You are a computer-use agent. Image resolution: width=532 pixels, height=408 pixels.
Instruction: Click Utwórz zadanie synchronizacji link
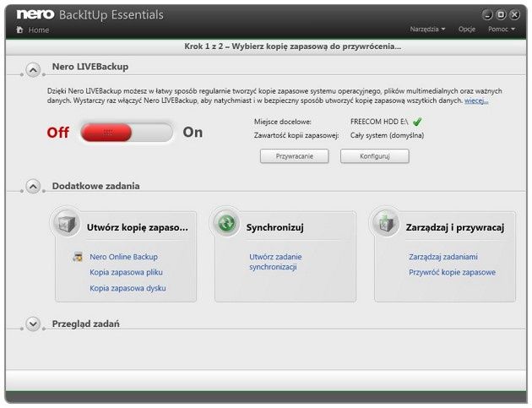point(275,262)
